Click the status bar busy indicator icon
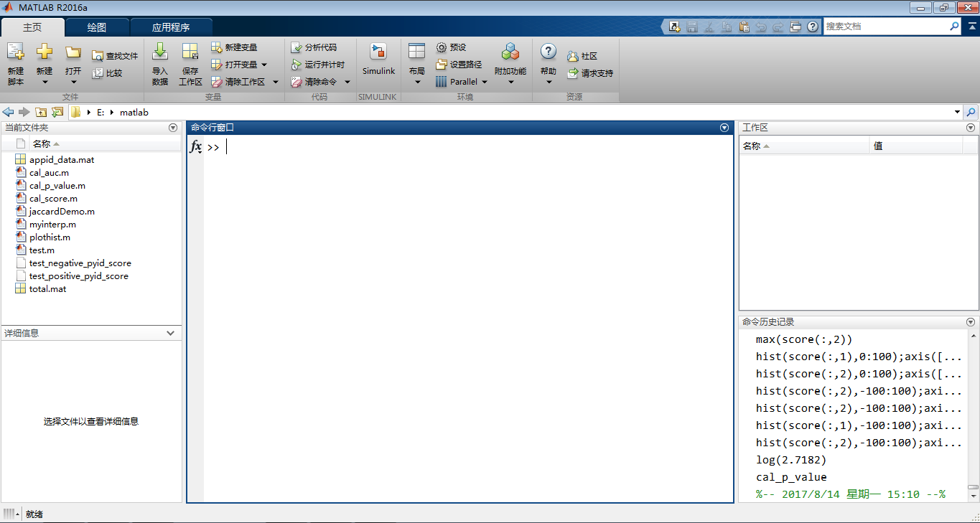Screen dimensions: 980x523 pos(11,514)
